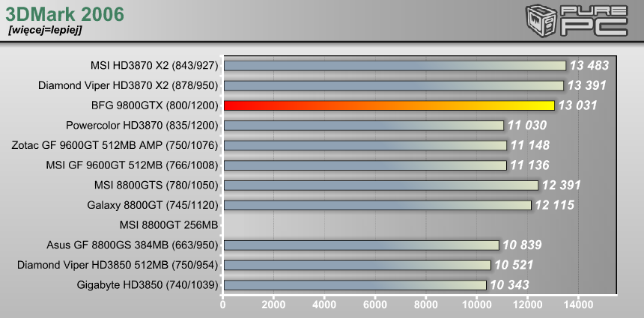Screen dimensions: 644x318
Task: Click the score value 12 115
Action: [554, 205]
